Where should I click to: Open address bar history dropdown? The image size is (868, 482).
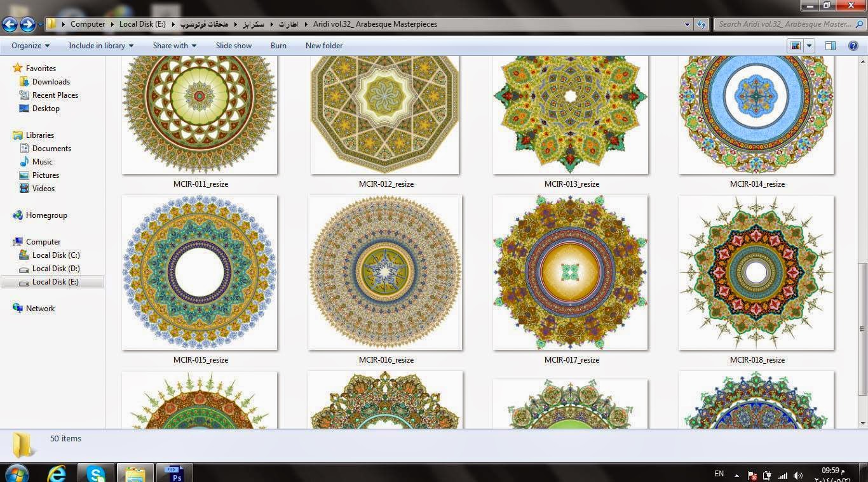click(688, 24)
